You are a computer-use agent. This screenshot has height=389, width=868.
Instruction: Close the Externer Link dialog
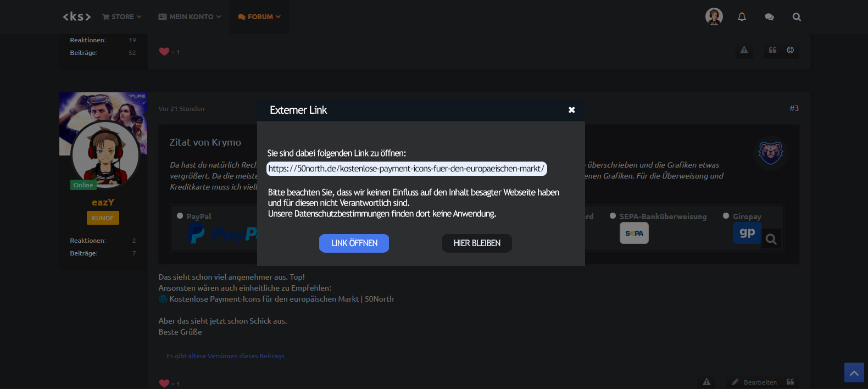(571, 110)
